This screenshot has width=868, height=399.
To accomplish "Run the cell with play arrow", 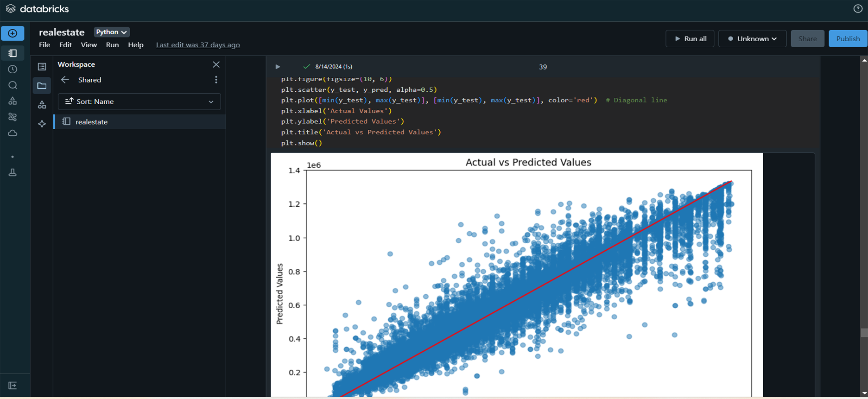I will (278, 67).
